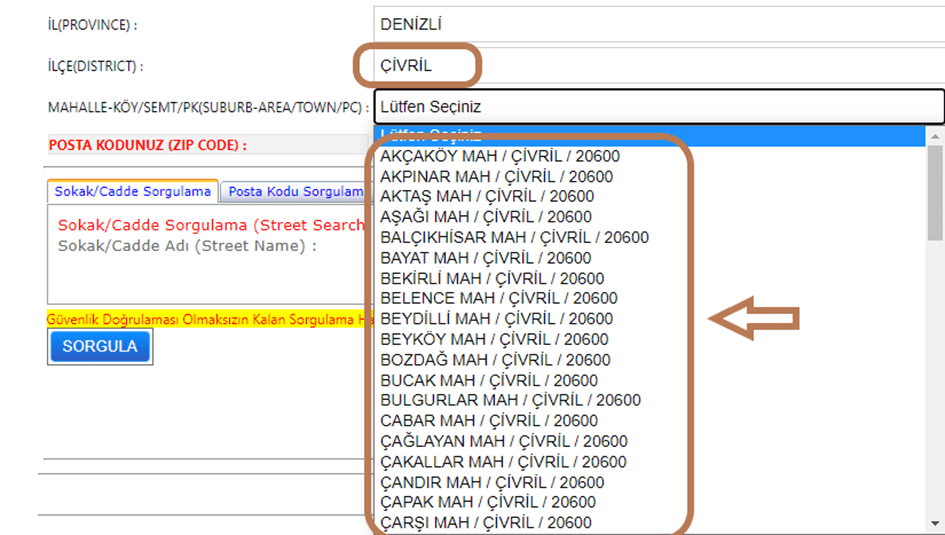
Task: Pick BEYDİLLİ MAH from the list
Action: click(496, 319)
